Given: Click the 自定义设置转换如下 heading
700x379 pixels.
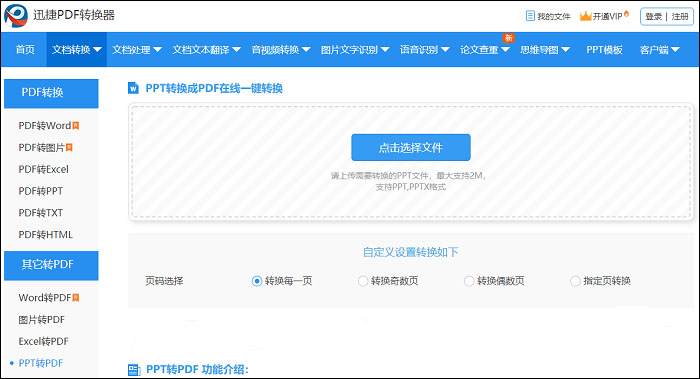Looking at the screenshot, I should point(411,252).
